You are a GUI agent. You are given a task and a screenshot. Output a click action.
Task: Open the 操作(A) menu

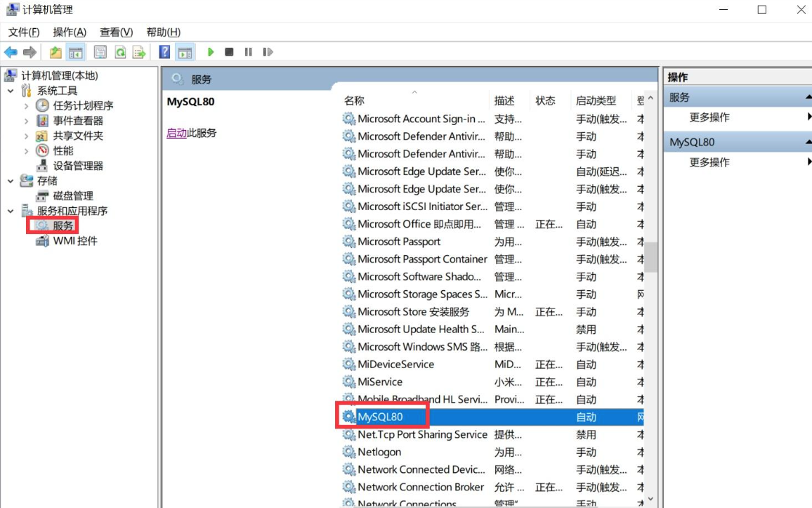[70, 32]
